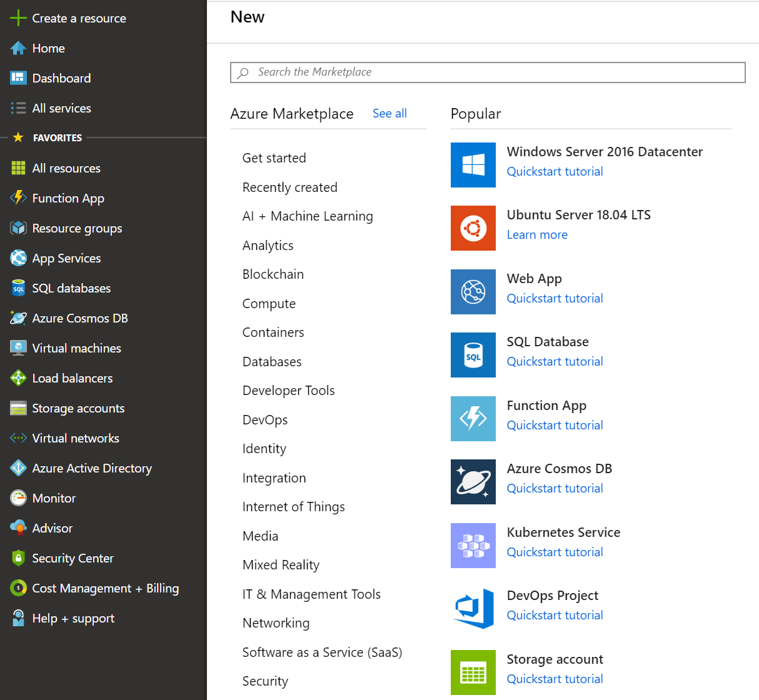Screen dimensions: 759x700
Task: Select the Analytics category
Action: point(268,246)
